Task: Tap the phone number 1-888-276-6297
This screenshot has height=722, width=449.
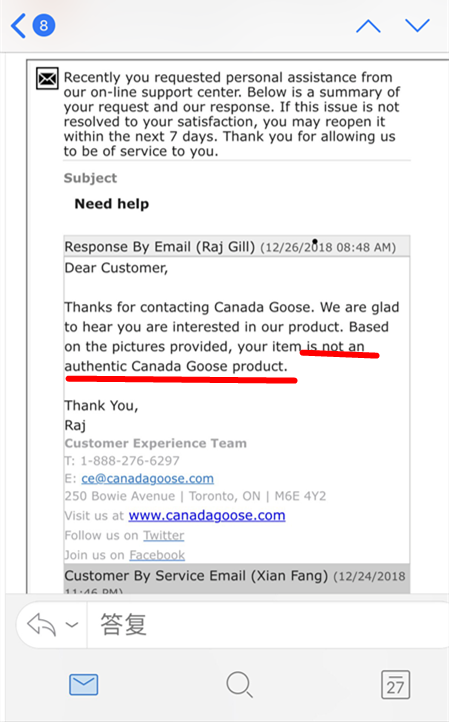Action: (130, 460)
